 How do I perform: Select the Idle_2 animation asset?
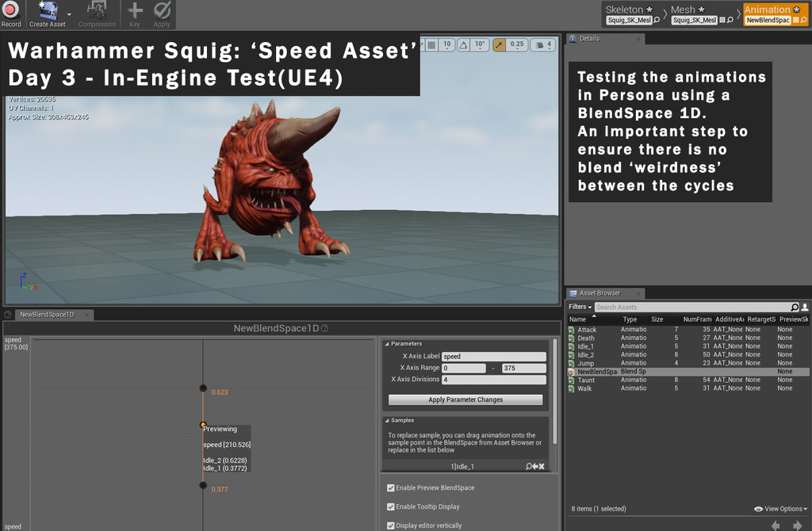[x=688, y=354]
